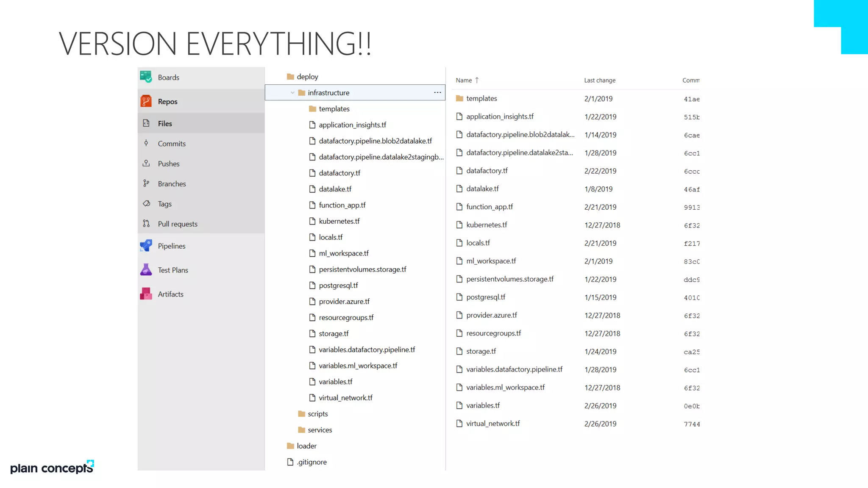Click file icon beside virtual_network.tf in tree
Viewport: 868px width, 488px height.
tap(312, 398)
